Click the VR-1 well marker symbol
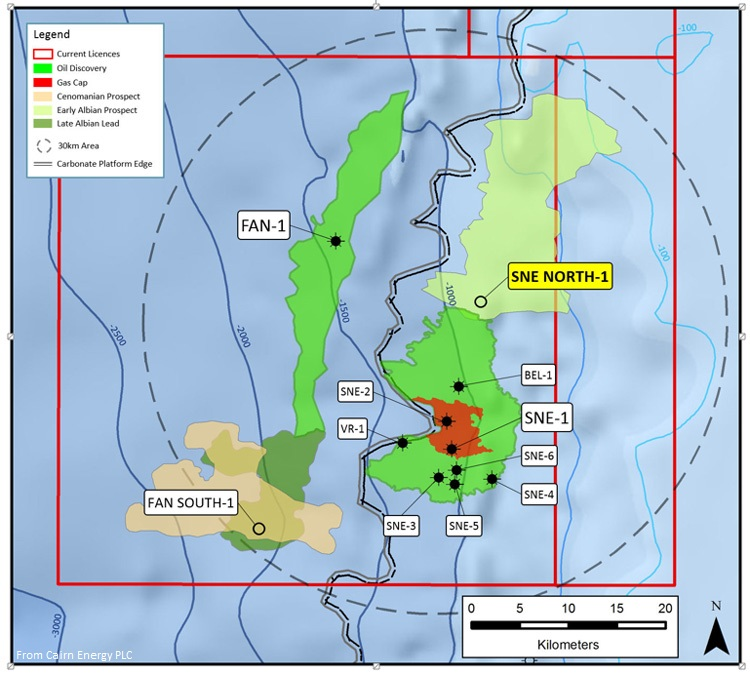The image size is (750, 675). click(x=403, y=442)
